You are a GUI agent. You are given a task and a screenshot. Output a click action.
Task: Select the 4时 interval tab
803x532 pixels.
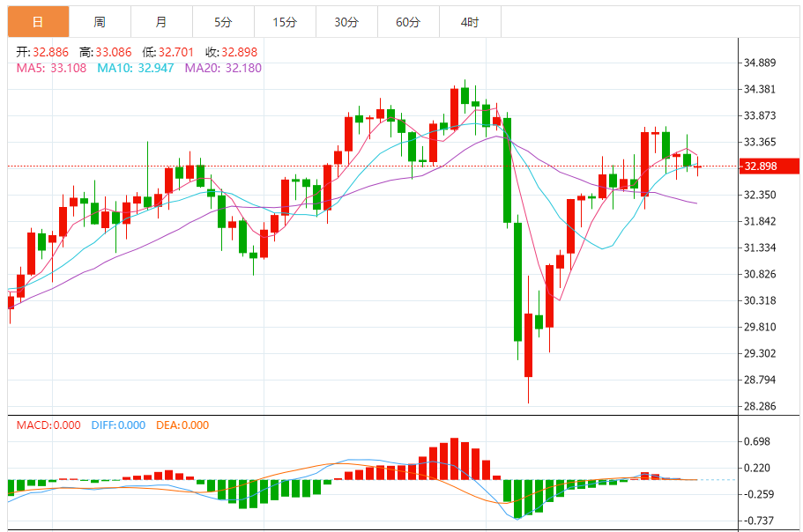[470, 22]
